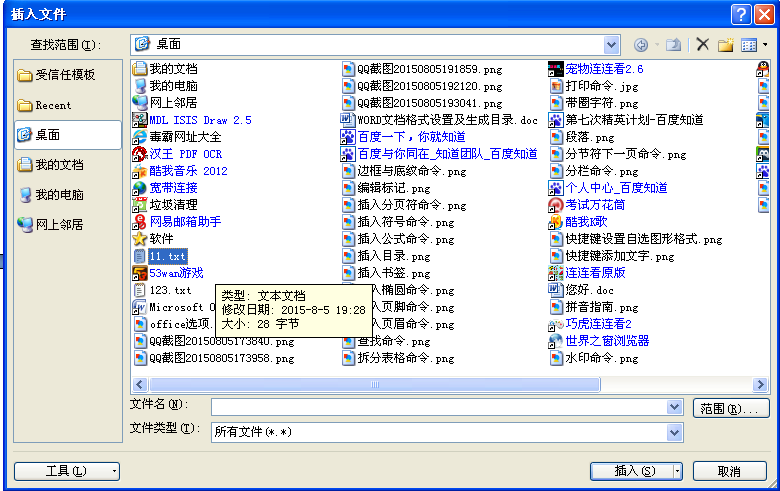Expand the 查找范围 location dropdown
The width and height of the screenshot is (780, 491).
611,45
